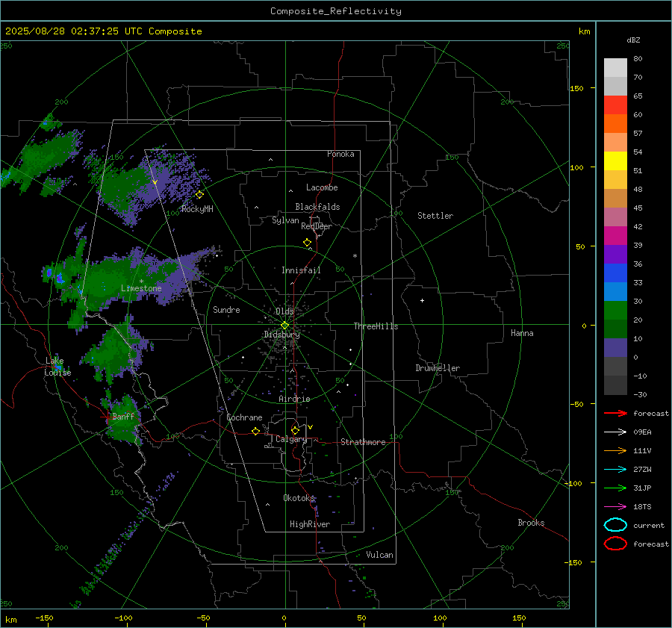Click the 31JP legend label

point(642,488)
